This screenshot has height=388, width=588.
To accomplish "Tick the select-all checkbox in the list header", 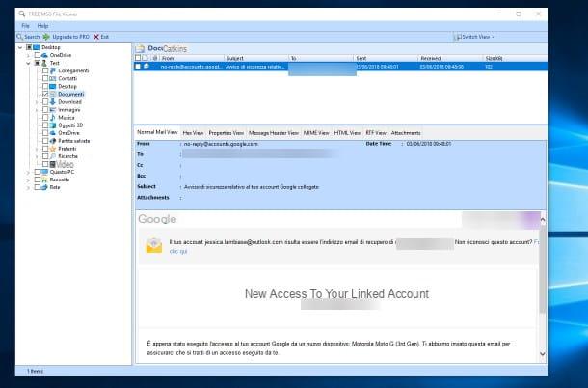I will pos(138,58).
